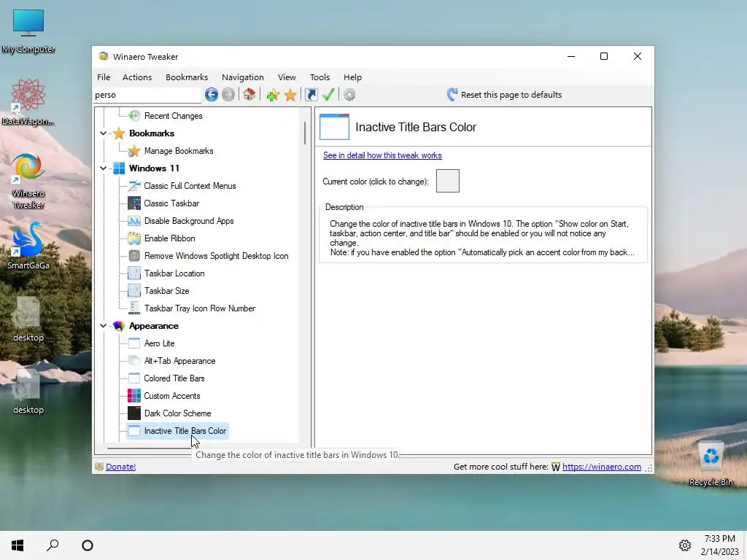Open bookmarks via the gold star toolbar icon
This screenshot has width=747, height=560.
tap(290, 95)
